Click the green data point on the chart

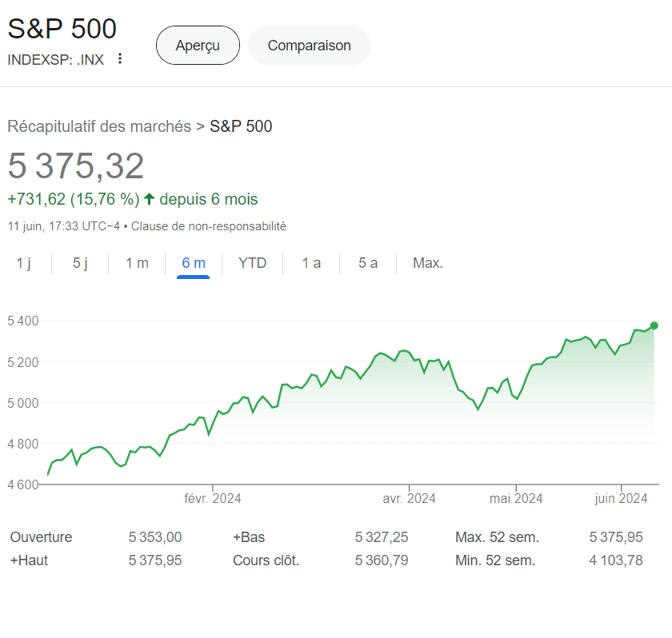pyautogui.click(x=654, y=327)
